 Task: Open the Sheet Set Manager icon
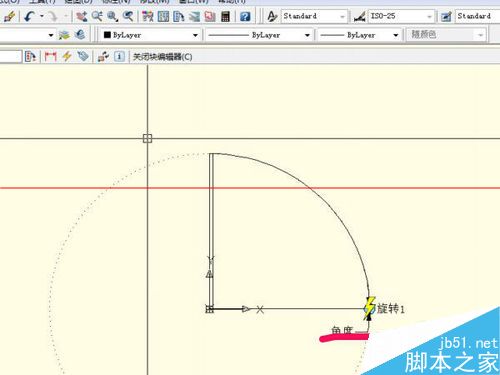194,16
